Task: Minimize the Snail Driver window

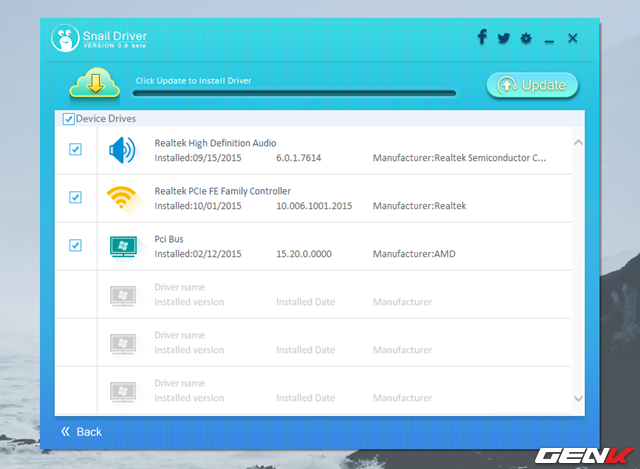Action: [x=549, y=41]
